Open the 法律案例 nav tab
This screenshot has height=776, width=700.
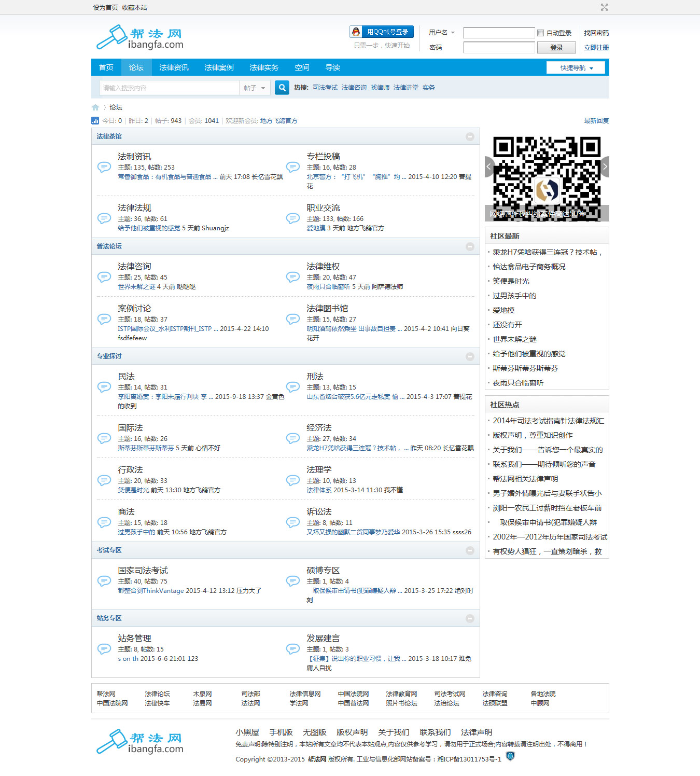pyautogui.click(x=219, y=67)
